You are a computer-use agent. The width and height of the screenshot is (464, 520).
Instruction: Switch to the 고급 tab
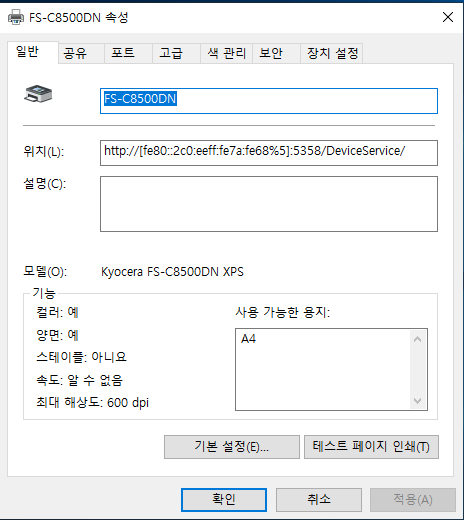pyautogui.click(x=176, y=53)
